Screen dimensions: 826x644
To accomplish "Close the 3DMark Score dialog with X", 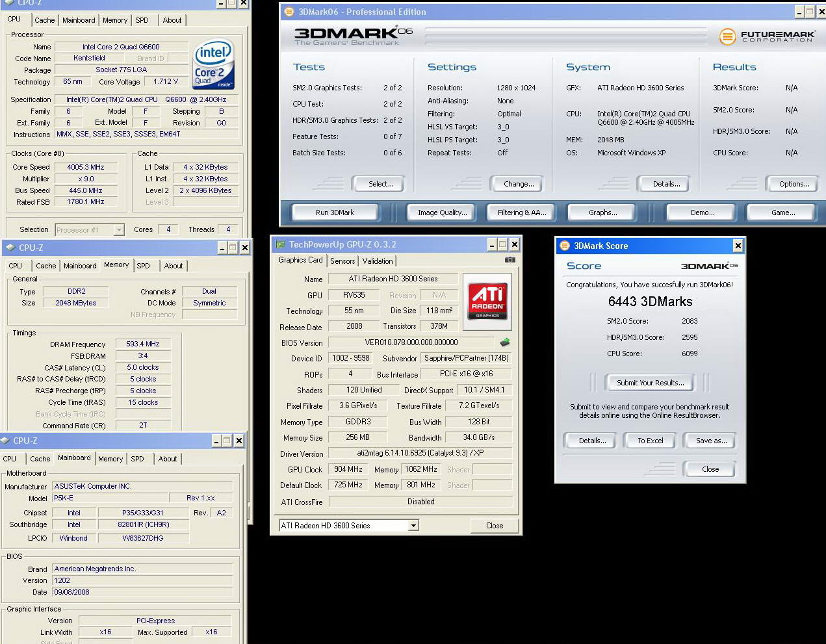I will 738,246.
